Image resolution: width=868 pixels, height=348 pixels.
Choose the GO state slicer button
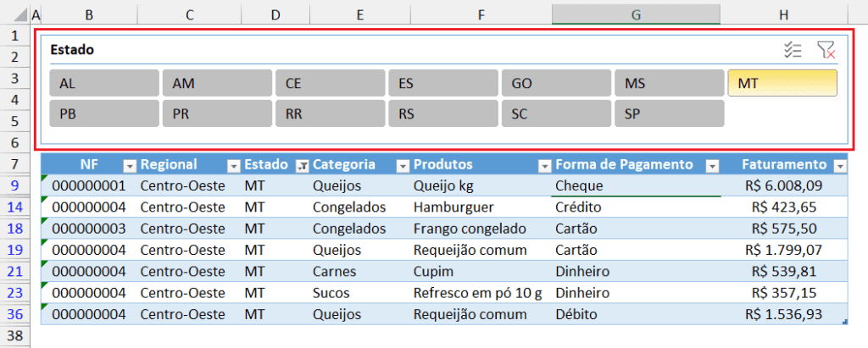click(556, 83)
